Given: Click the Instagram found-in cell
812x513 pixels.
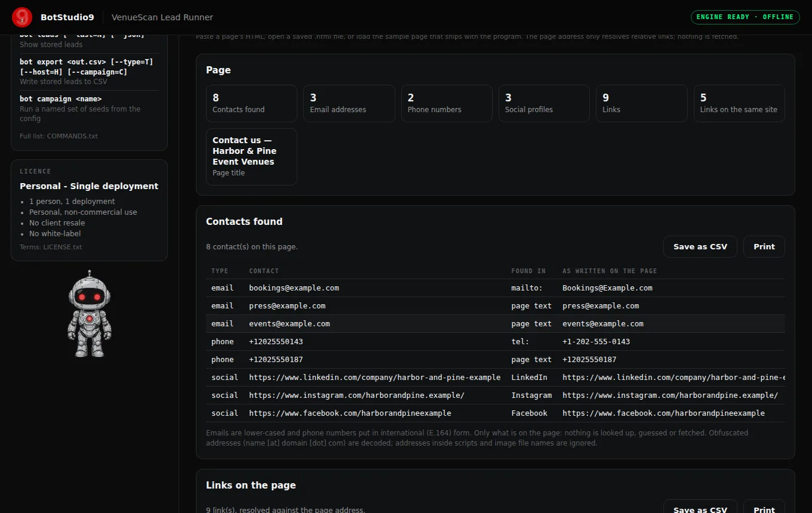Looking at the screenshot, I should [531, 395].
